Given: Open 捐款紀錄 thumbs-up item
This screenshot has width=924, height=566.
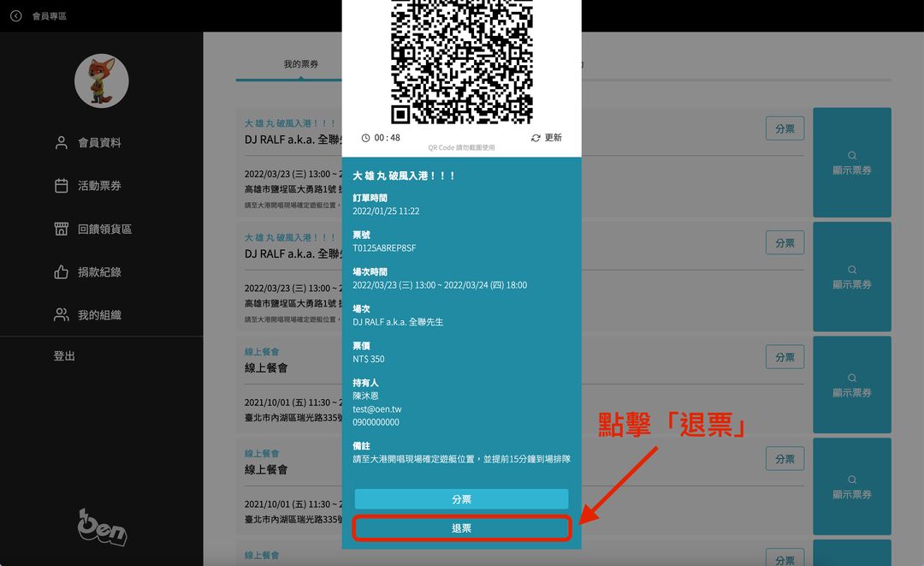Looking at the screenshot, I should pos(99,272).
